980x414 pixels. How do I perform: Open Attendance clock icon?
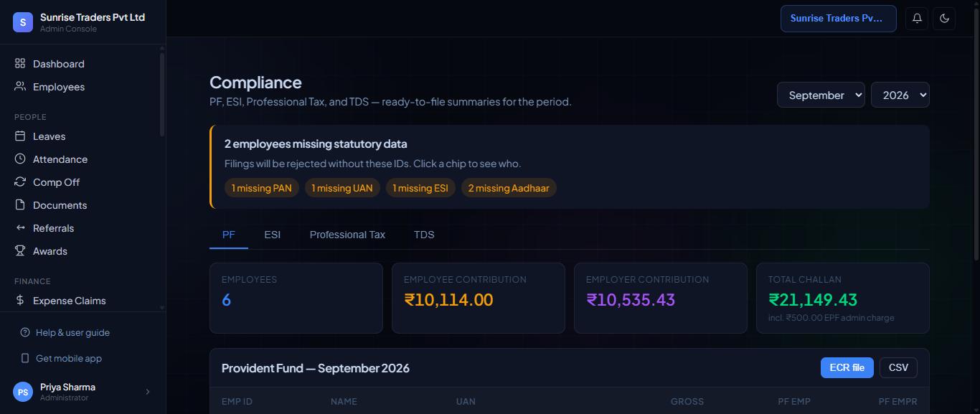pos(20,159)
